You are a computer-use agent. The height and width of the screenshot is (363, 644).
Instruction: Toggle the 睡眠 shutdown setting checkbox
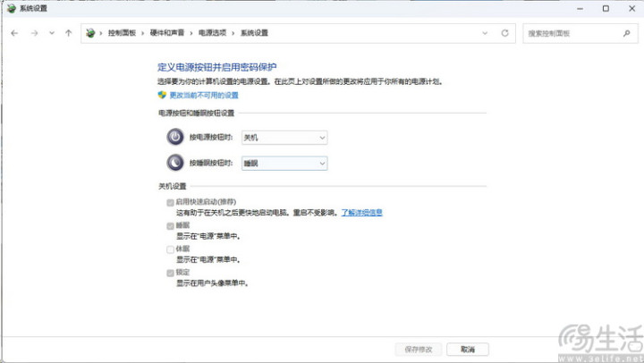[171, 226]
